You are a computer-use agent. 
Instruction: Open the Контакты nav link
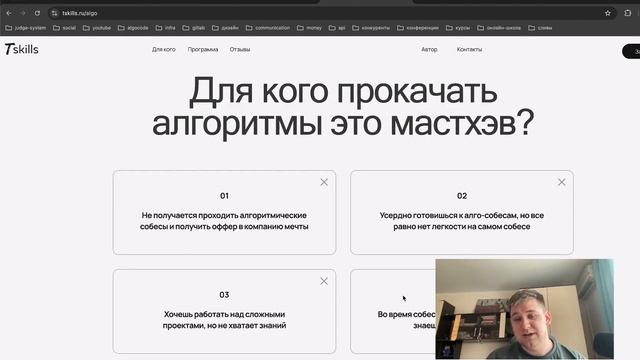[469, 49]
